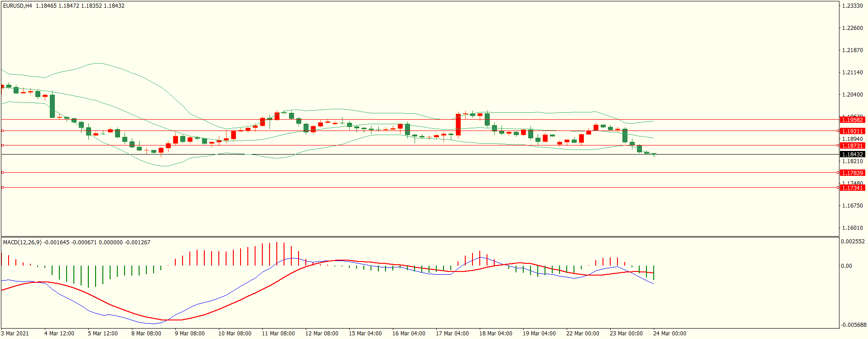Click the MACD(12,26,9) indicator label

click(x=22, y=242)
